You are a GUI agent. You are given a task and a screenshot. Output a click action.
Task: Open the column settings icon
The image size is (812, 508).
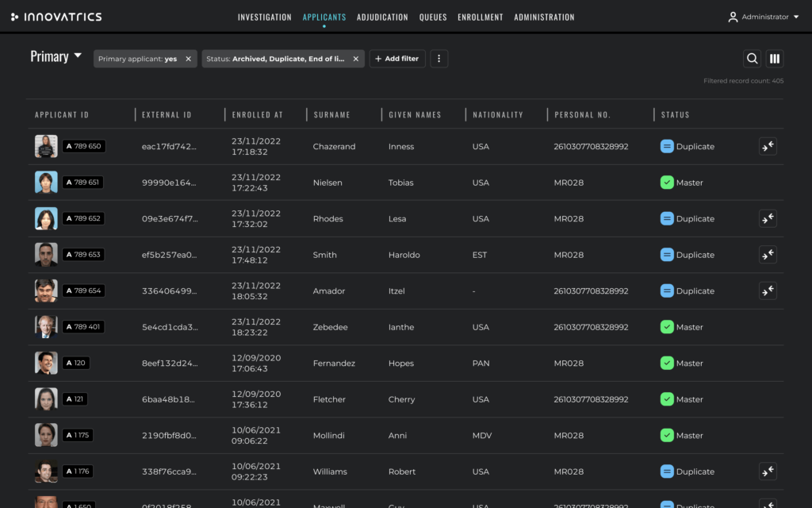pyautogui.click(x=774, y=59)
